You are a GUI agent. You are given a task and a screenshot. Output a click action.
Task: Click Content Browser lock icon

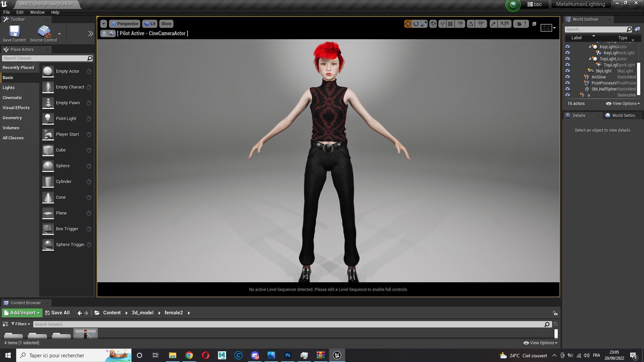pos(555,313)
